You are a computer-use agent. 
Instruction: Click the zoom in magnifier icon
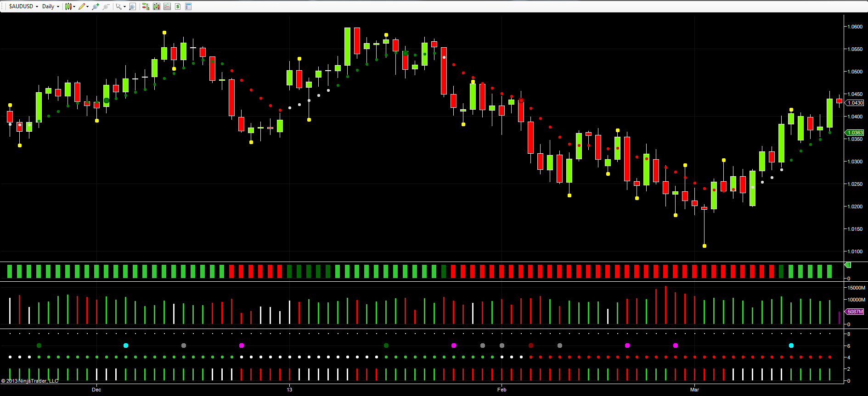(x=96, y=6)
